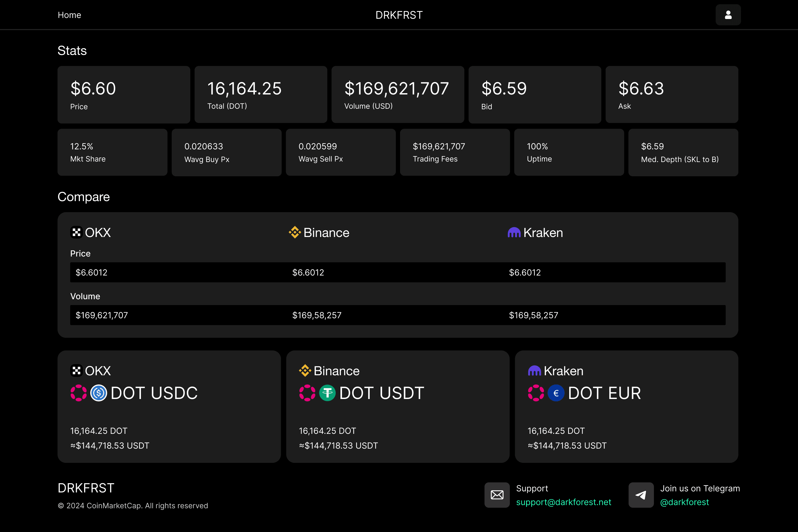This screenshot has height=532, width=798.
Task: Click Binance volume $169,58,257 cell
Action: pos(317,315)
